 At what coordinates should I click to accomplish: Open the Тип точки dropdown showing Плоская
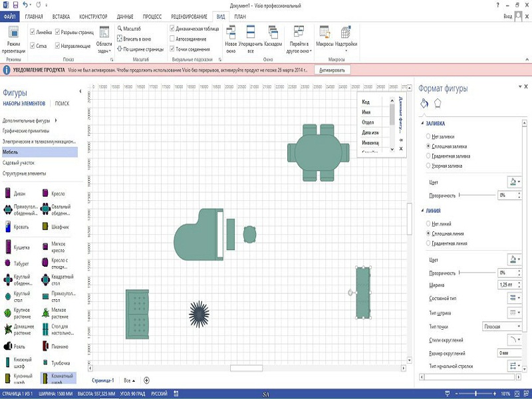tap(501, 327)
